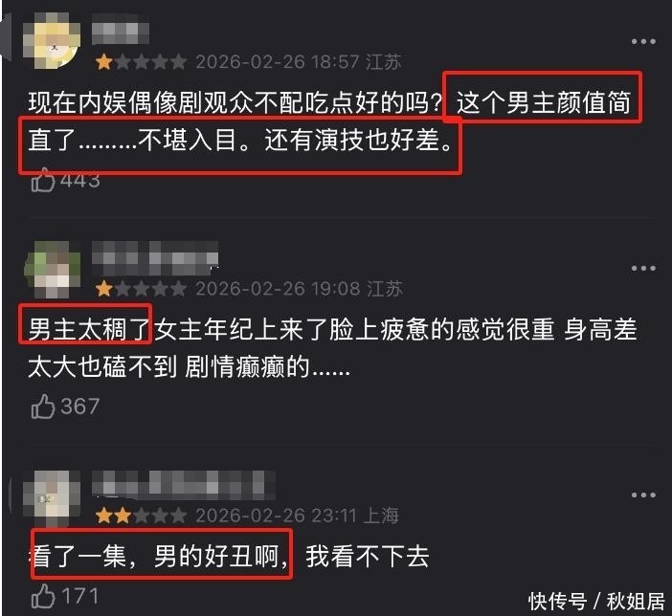The height and width of the screenshot is (616, 672).
Task: Click the third reviewer's blurred username
Action: point(184,485)
